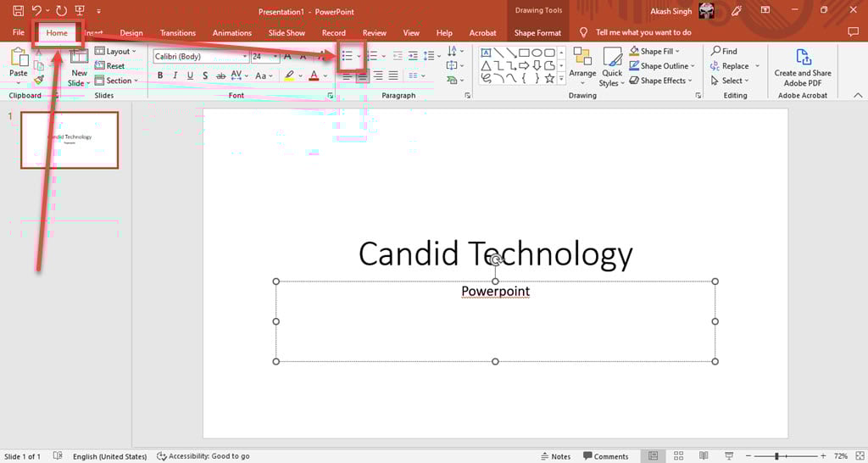Screen dimensions: 868x463
Task: Click the Notes button in status bar
Action: point(556,456)
